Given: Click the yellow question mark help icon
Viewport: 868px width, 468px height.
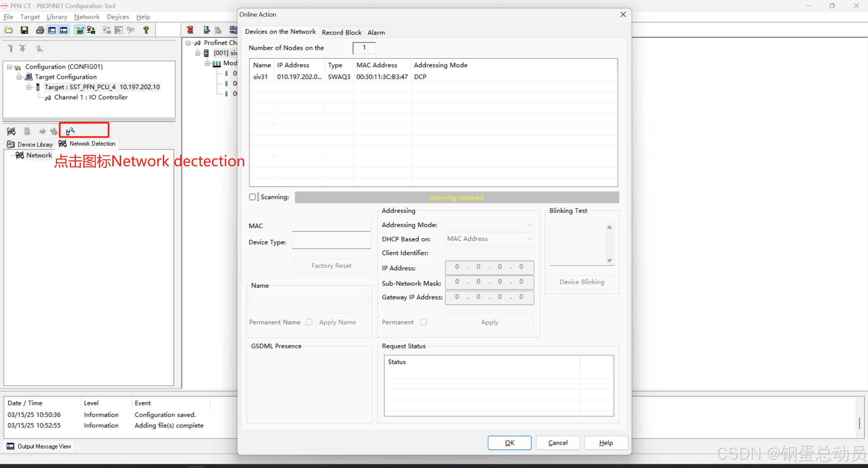Looking at the screenshot, I should coord(146,30).
